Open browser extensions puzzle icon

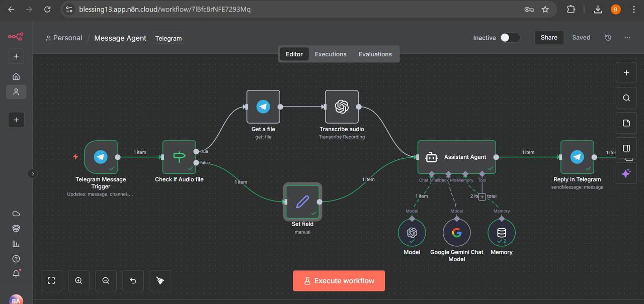[x=571, y=9]
